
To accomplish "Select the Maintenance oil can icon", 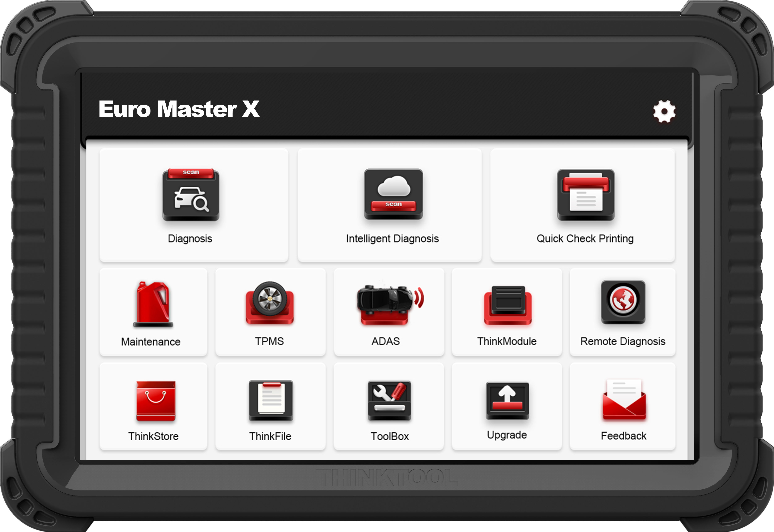I will (x=153, y=304).
